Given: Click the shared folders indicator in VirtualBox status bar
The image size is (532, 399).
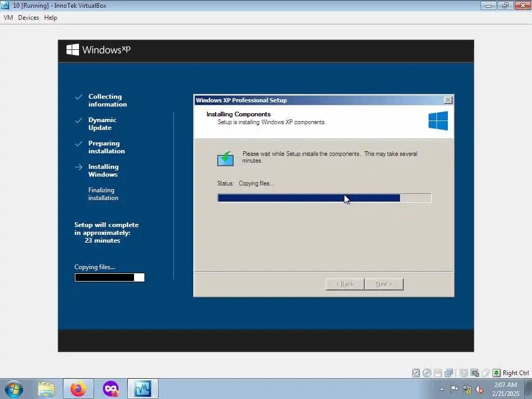Looking at the screenshot, I should click(464, 373).
